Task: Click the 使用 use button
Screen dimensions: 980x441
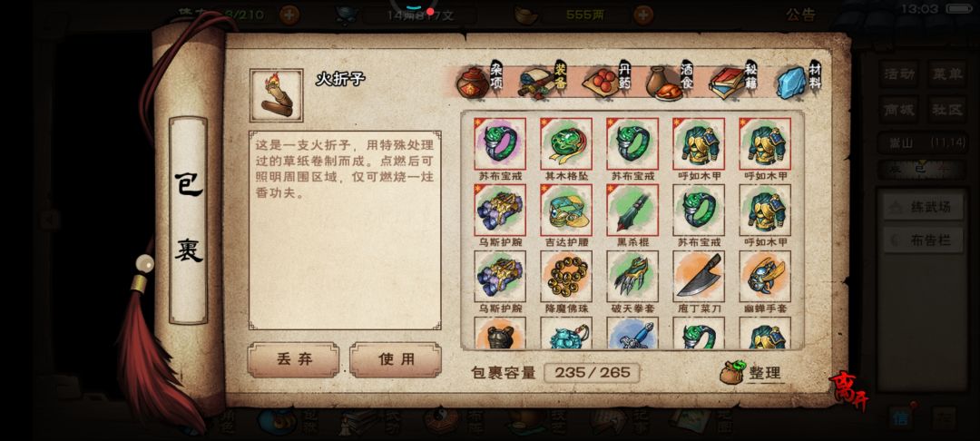Action: coord(396,359)
